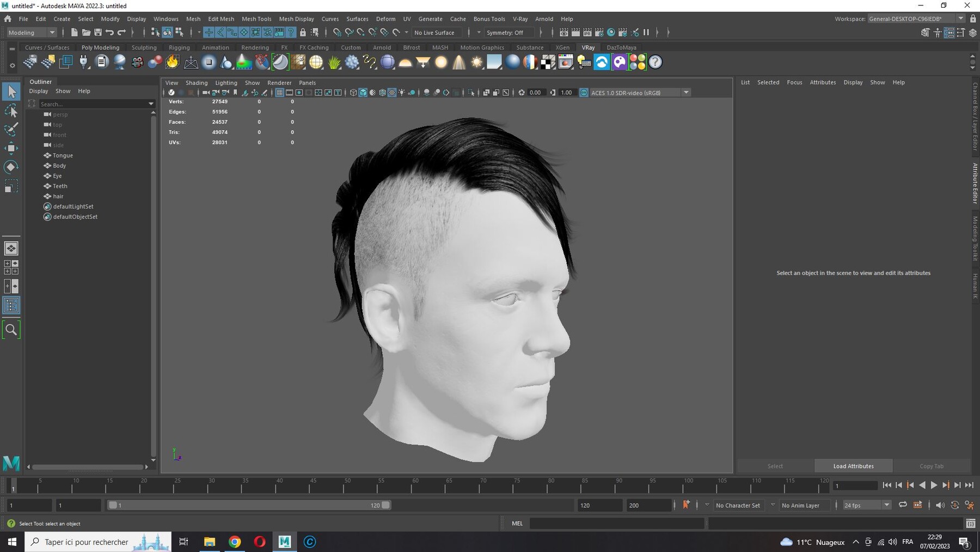
Task: Click the MEL command input field
Action: click(x=617, y=524)
